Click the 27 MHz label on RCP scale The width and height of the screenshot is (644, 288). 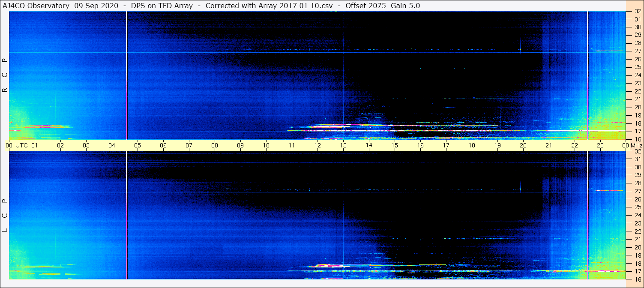tap(637, 51)
